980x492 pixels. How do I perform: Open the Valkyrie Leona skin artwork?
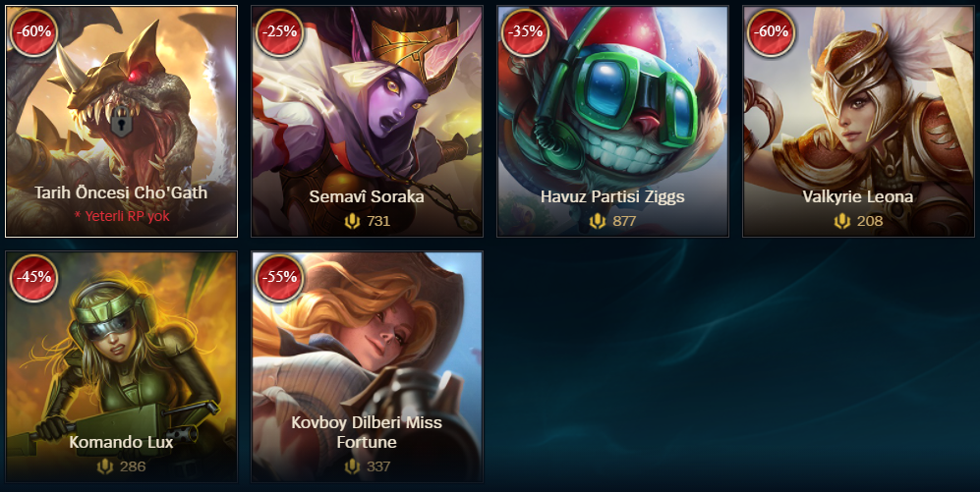pos(858,122)
